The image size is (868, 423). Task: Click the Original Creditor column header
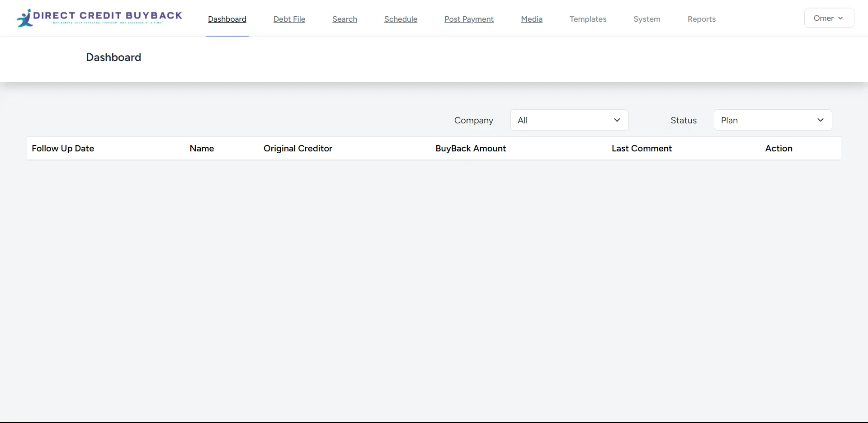pos(297,148)
